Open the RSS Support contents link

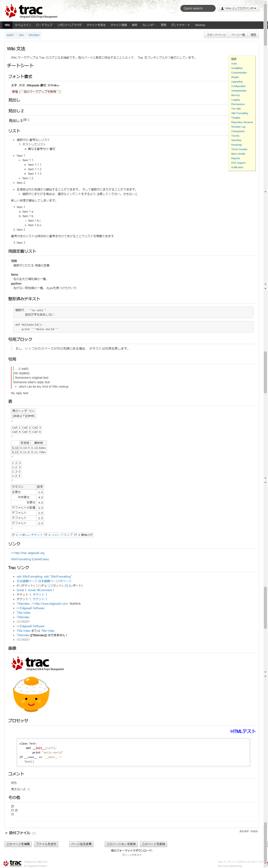tap(238, 163)
